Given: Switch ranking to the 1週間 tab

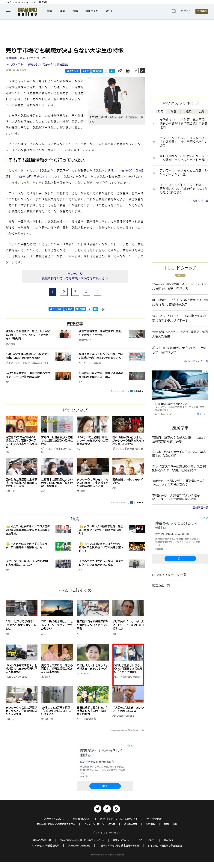Looking at the screenshot, I should tap(187, 111).
